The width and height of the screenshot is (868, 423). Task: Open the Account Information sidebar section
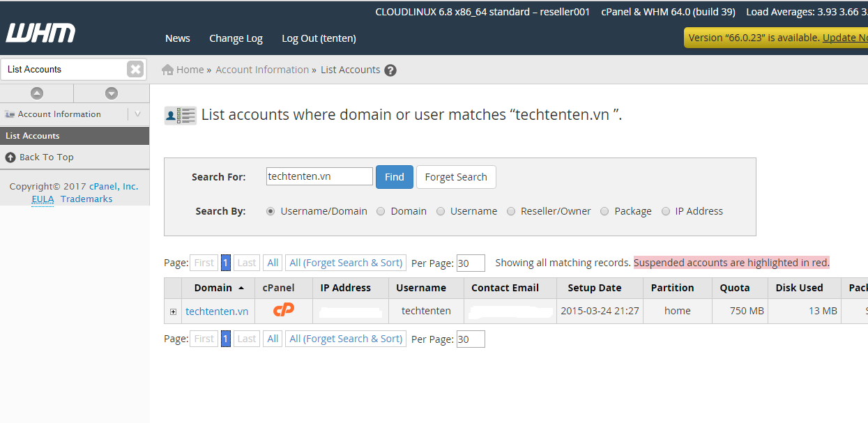point(59,114)
